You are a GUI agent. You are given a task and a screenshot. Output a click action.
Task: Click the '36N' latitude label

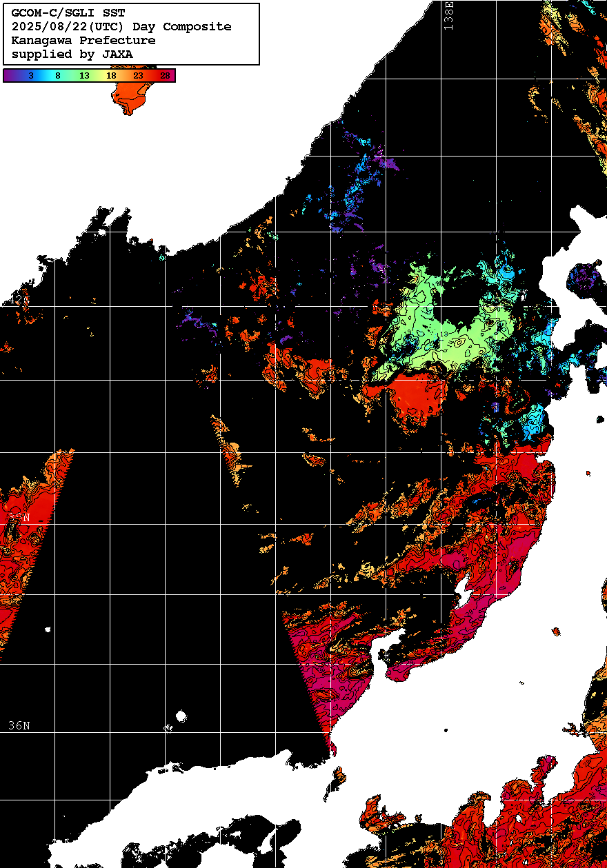[x=19, y=725]
